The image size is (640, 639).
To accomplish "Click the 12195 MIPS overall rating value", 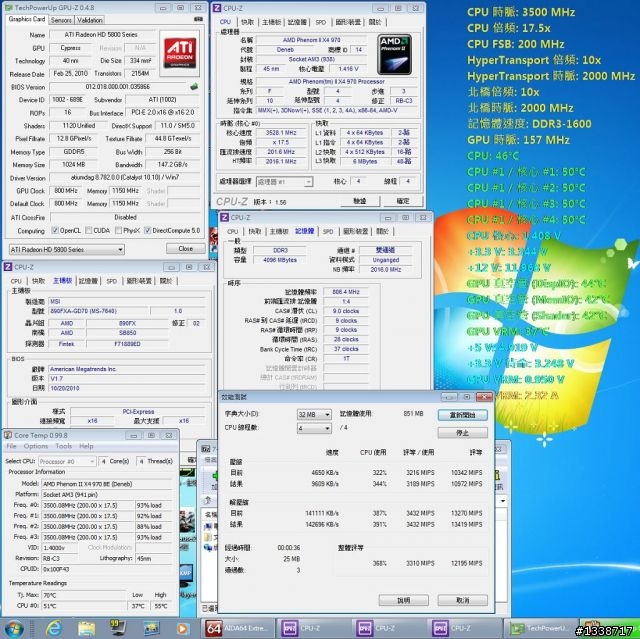I will [x=467, y=564].
